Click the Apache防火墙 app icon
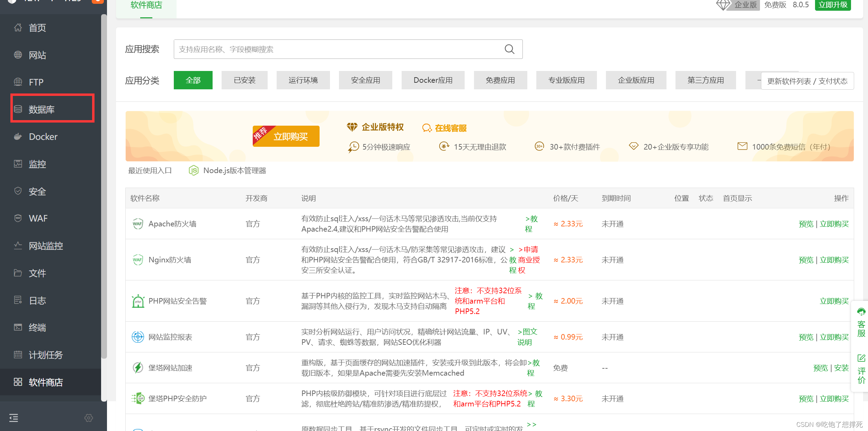 [138, 224]
